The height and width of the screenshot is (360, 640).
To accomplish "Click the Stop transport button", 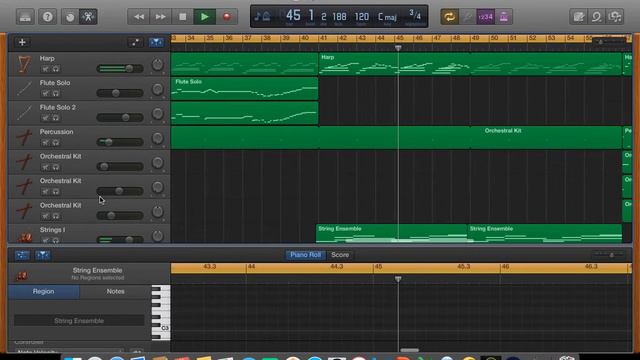I will pos(182,17).
